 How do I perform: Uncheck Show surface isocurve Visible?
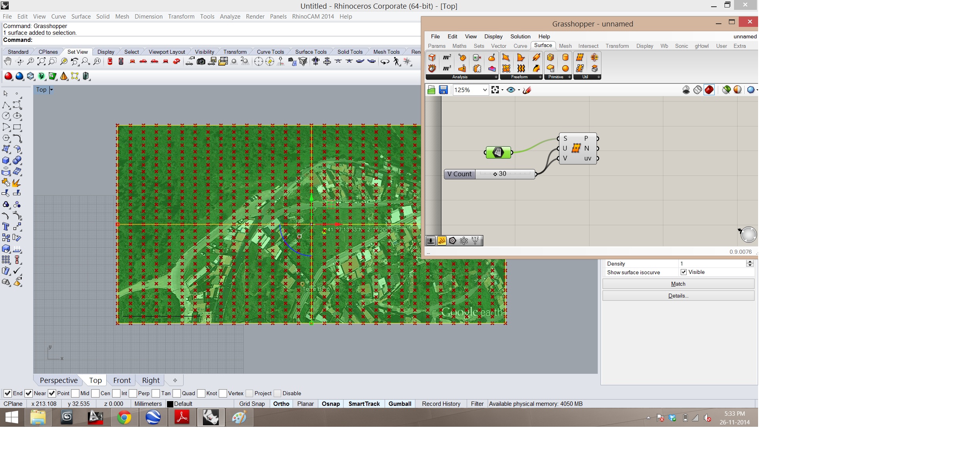(x=683, y=272)
